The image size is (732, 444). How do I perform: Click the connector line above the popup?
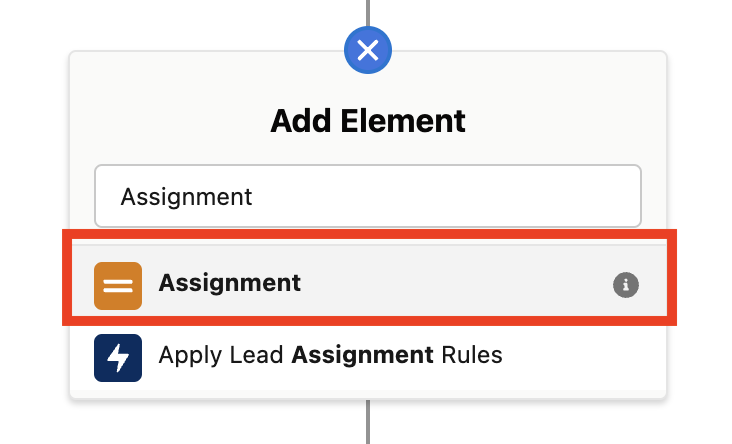coord(368,12)
